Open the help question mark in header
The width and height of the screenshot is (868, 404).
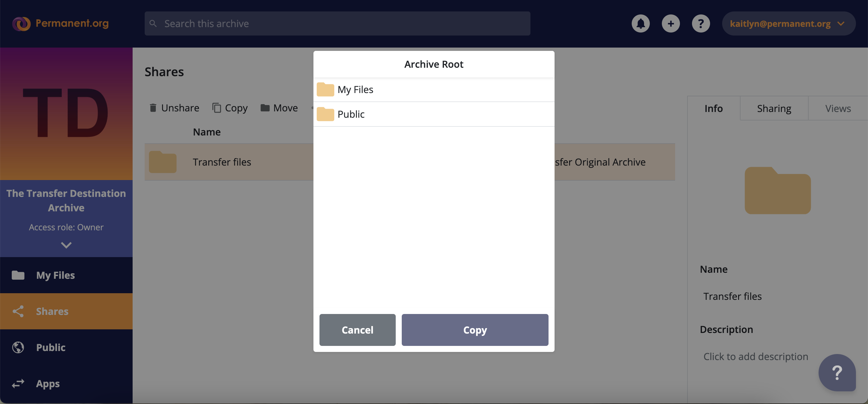[700, 23]
